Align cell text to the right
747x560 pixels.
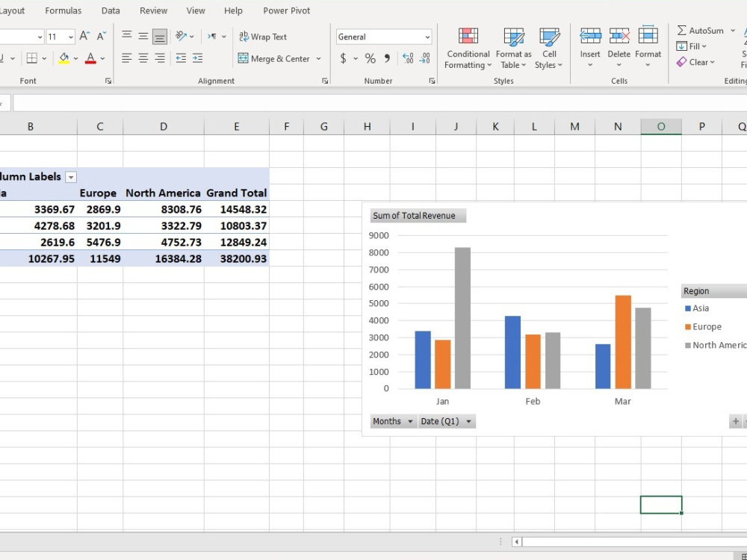tap(160, 58)
